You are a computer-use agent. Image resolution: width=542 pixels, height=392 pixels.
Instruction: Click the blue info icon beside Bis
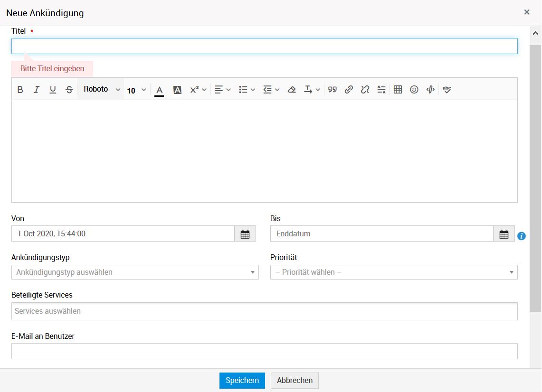[x=521, y=236]
